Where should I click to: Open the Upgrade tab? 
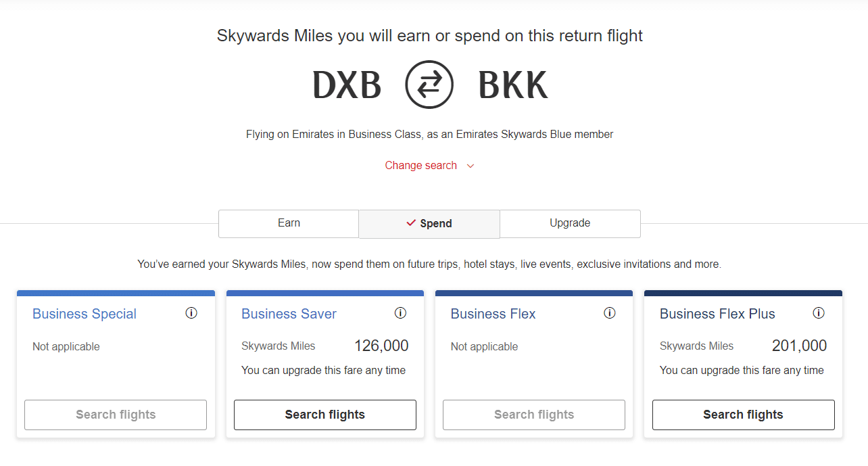pos(570,223)
